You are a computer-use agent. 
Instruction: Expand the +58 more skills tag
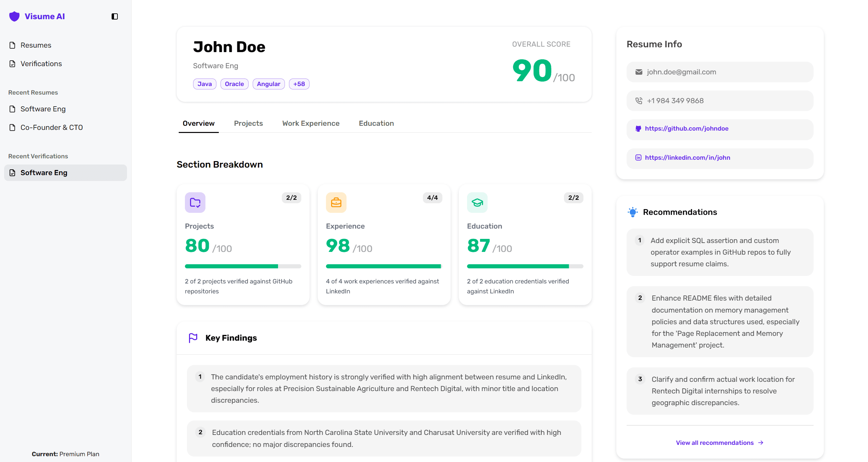299,84
